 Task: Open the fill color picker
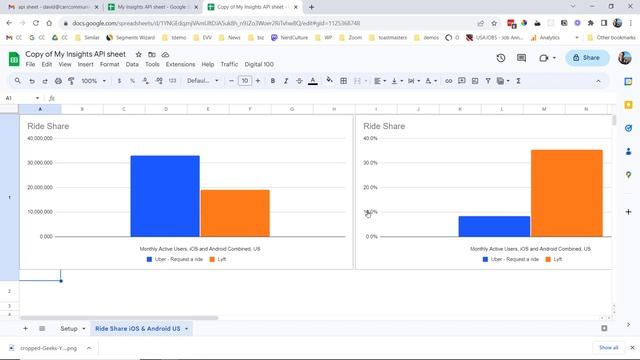click(329, 80)
